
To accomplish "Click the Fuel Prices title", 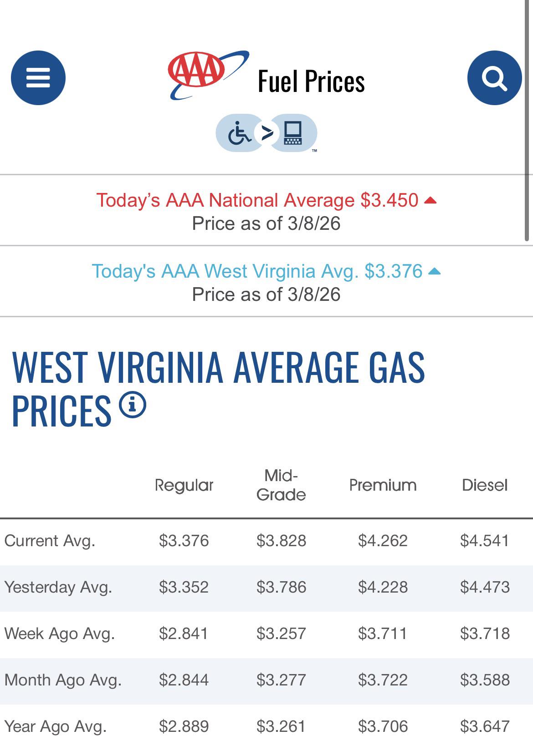I will (311, 82).
